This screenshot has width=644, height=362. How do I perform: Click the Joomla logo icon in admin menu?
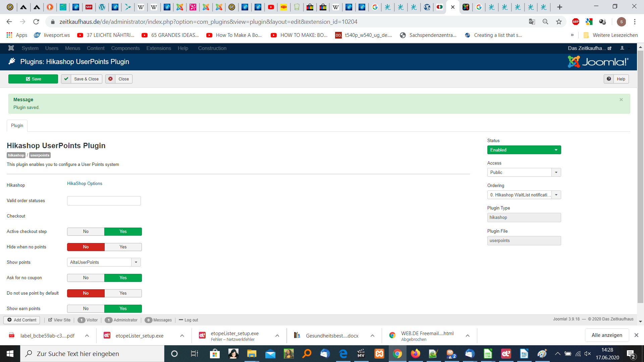(11, 48)
